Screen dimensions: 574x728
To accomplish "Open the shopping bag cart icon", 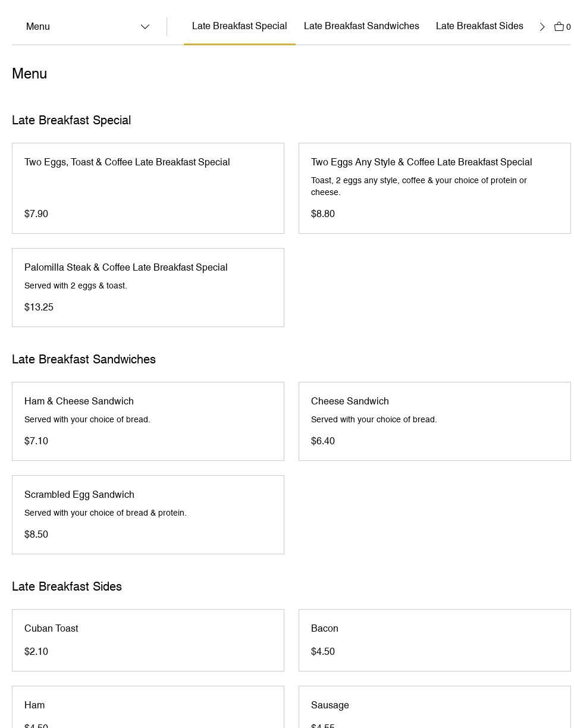I will [559, 27].
